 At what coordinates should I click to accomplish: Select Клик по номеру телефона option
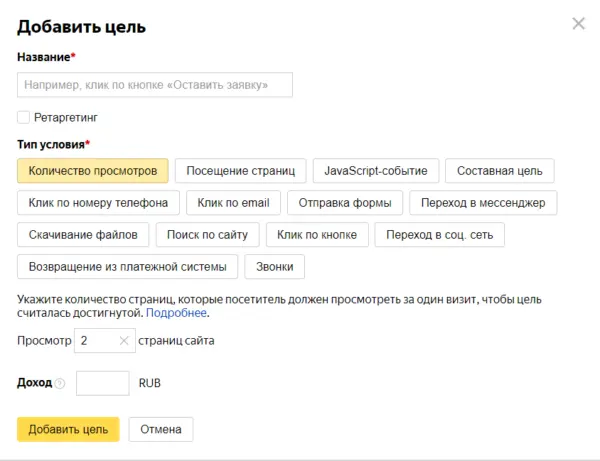tap(98, 203)
